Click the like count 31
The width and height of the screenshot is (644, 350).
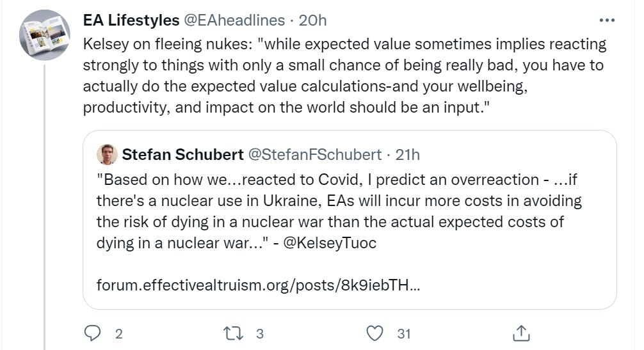[x=403, y=333]
